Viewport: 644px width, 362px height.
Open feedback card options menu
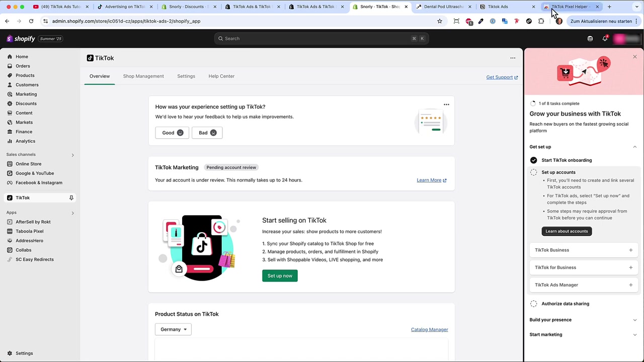click(x=446, y=105)
